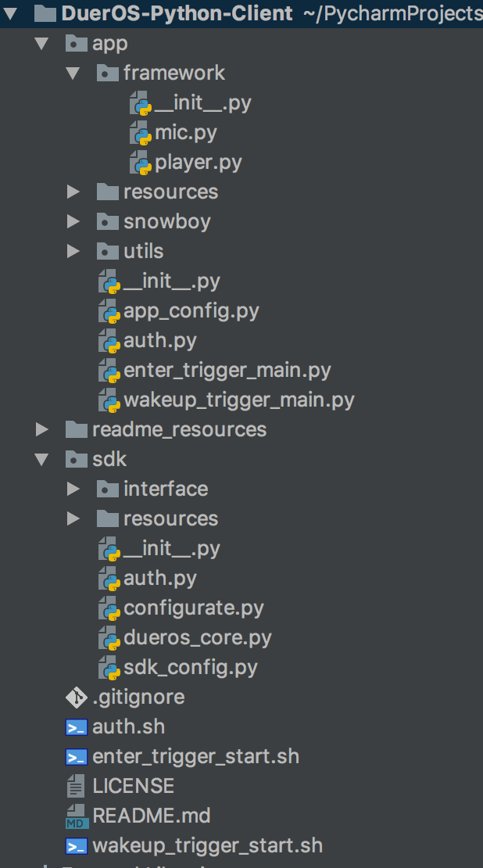483x868 pixels.
Task: Click the configurate.py Python file icon
Action: (109, 608)
